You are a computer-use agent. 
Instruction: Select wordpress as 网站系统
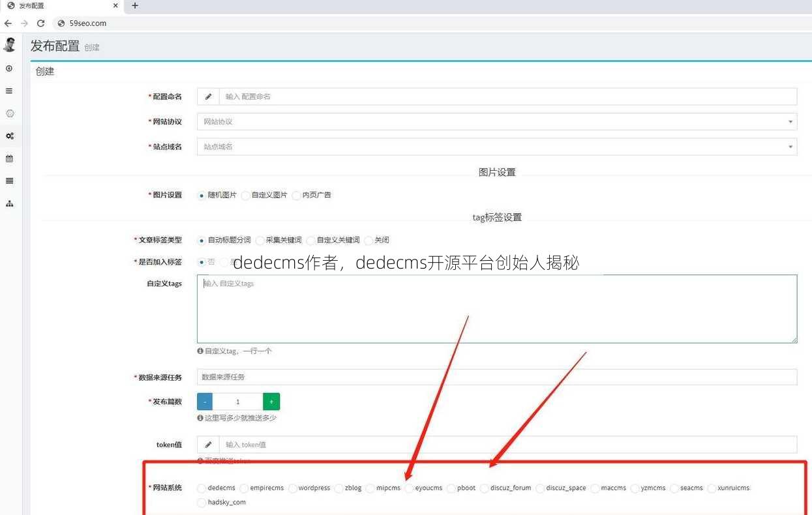pyautogui.click(x=293, y=488)
